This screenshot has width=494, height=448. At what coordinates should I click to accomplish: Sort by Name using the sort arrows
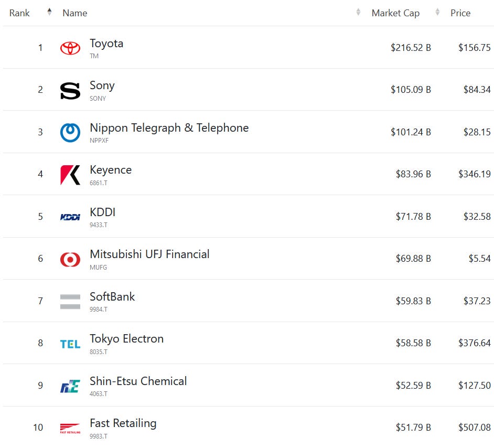tap(358, 12)
